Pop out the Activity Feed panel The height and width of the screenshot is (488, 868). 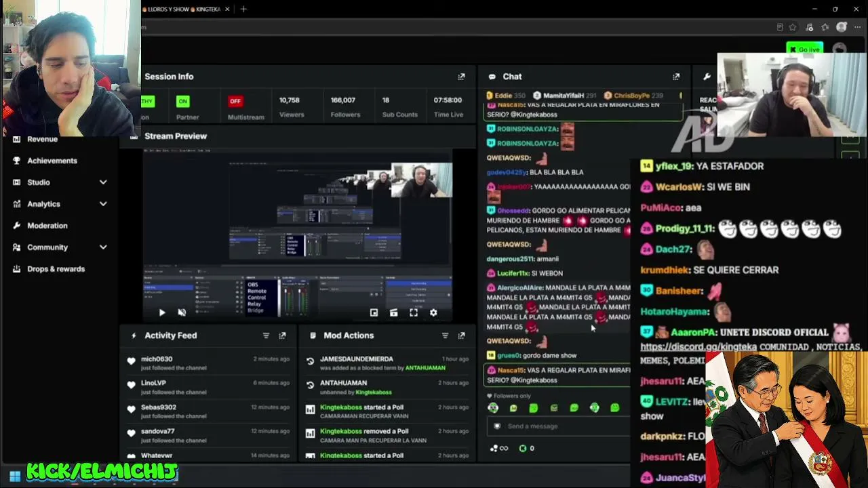coord(282,335)
